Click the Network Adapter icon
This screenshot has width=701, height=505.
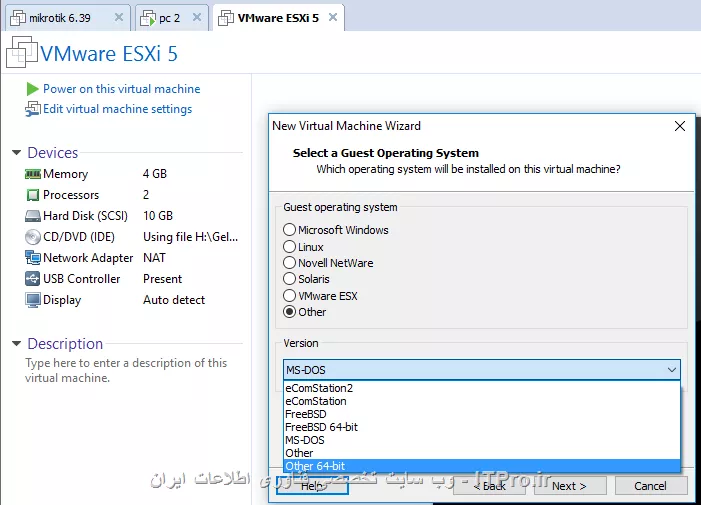tap(33, 258)
